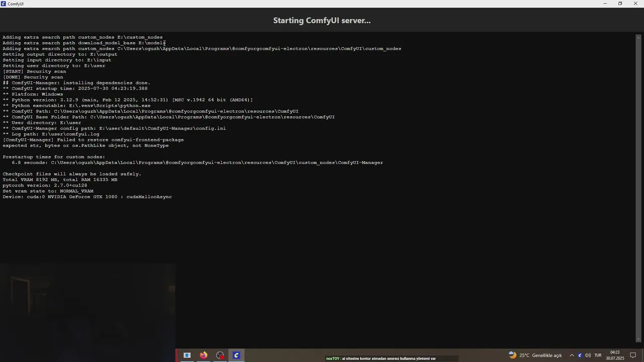Click the 'Starting ComfyUI server...' heading

tap(322, 21)
